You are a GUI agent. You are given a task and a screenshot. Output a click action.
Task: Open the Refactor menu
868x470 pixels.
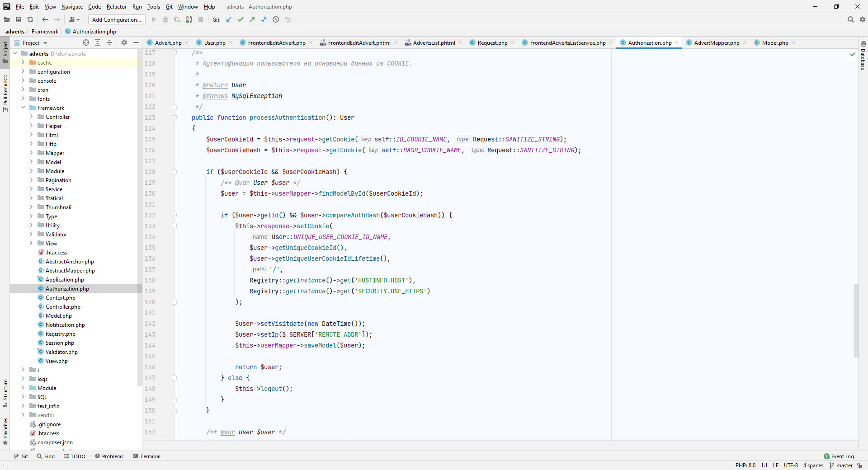[x=116, y=7]
